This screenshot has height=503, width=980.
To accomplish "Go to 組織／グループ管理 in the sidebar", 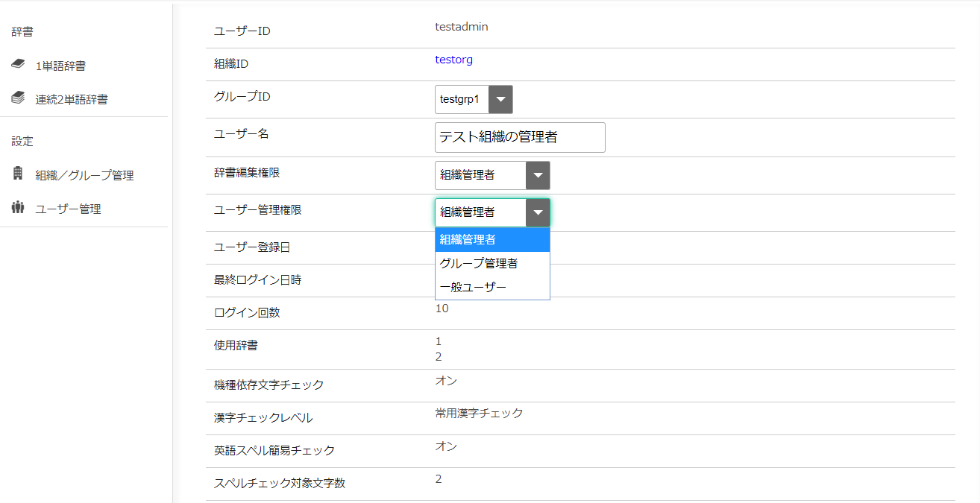I will coord(84,176).
